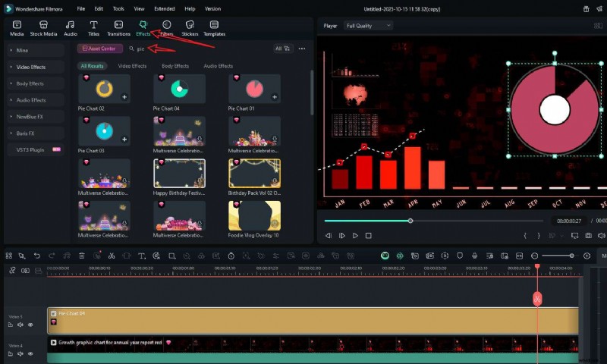The image size is (607, 364).
Task: Click the zoom out minus button
Action: 535,256
